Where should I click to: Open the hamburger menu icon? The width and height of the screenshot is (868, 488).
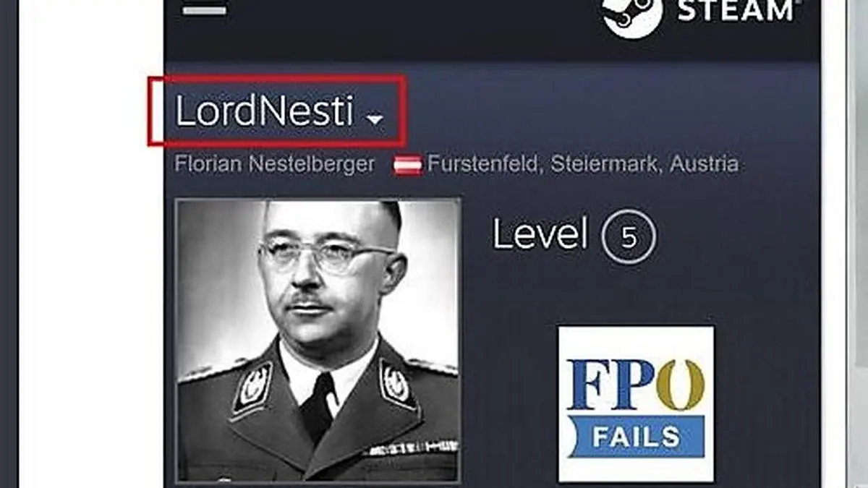[x=204, y=10]
